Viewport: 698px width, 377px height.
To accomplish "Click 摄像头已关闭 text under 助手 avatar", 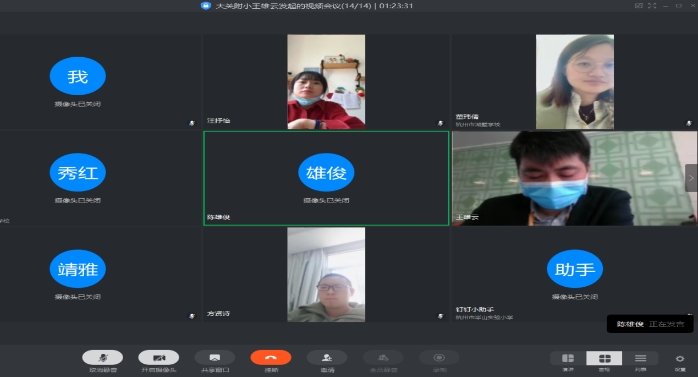I will click(x=575, y=297).
